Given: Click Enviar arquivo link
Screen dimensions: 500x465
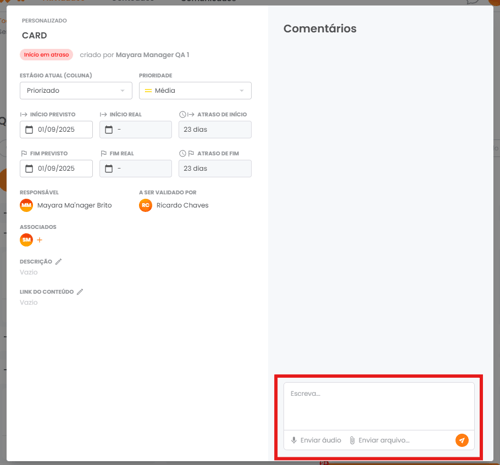Looking at the screenshot, I should pos(384,440).
